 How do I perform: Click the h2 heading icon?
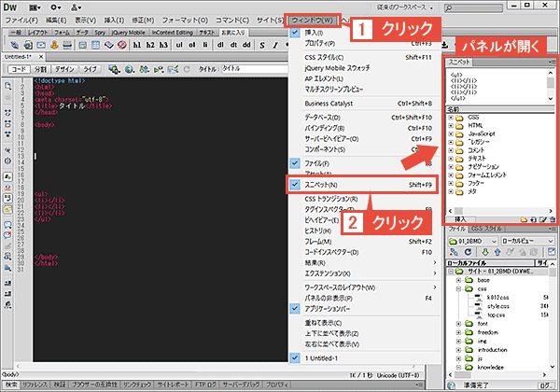click(150, 45)
